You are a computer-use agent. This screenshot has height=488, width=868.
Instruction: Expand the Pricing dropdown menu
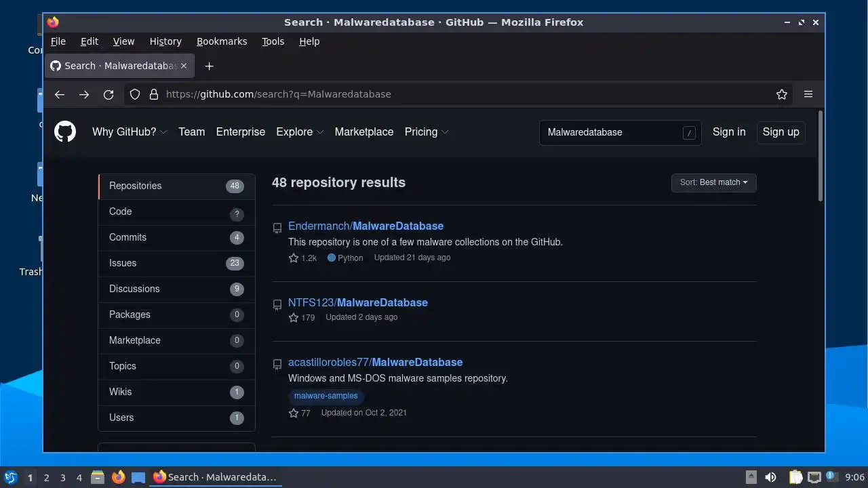(x=427, y=132)
